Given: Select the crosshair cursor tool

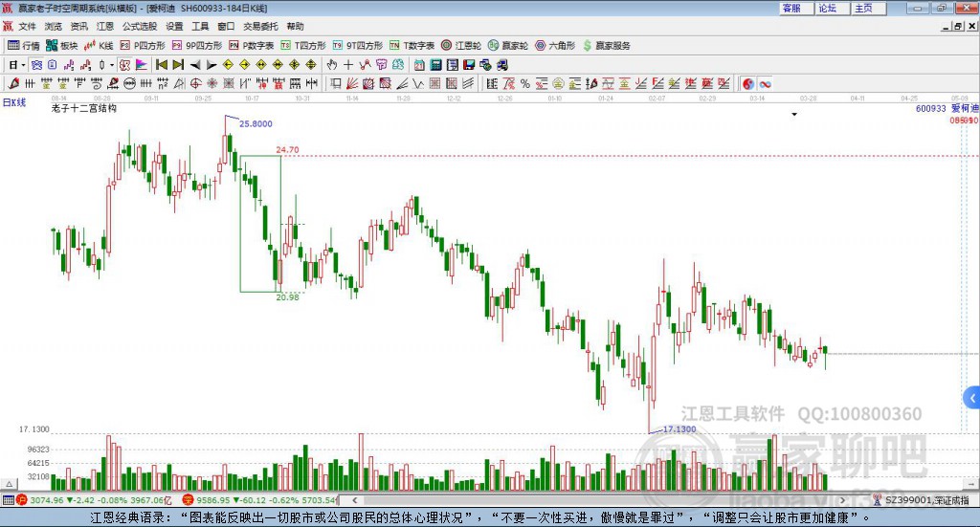Looking at the screenshot, I should tap(348, 65).
